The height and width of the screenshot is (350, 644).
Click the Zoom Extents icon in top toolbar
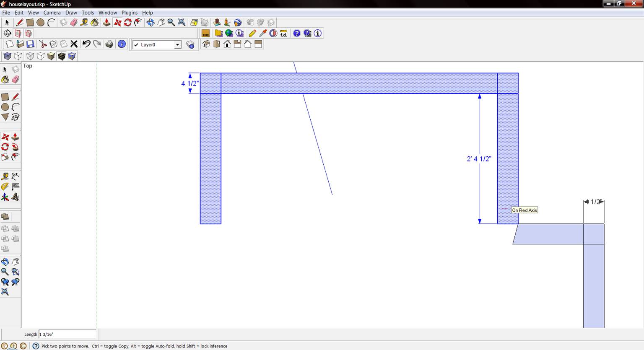click(x=182, y=23)
